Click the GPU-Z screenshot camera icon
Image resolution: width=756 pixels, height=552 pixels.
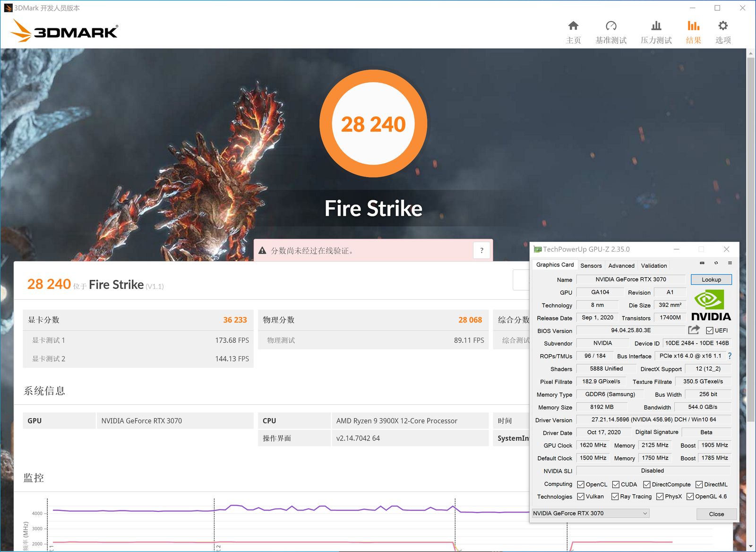pyautogui.click(x=702, y=263)
